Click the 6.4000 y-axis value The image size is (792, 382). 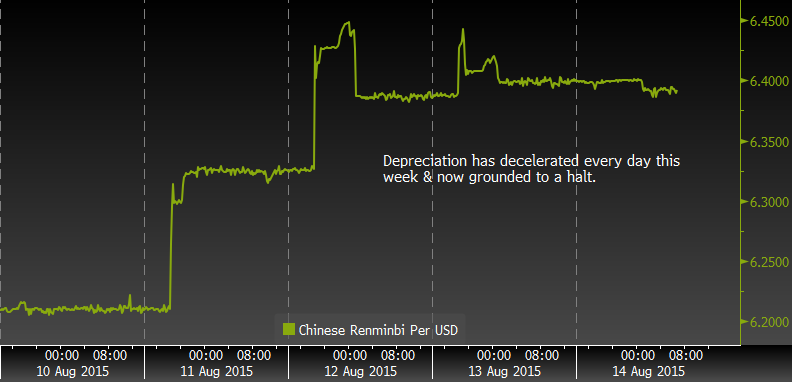click(770, 81)
